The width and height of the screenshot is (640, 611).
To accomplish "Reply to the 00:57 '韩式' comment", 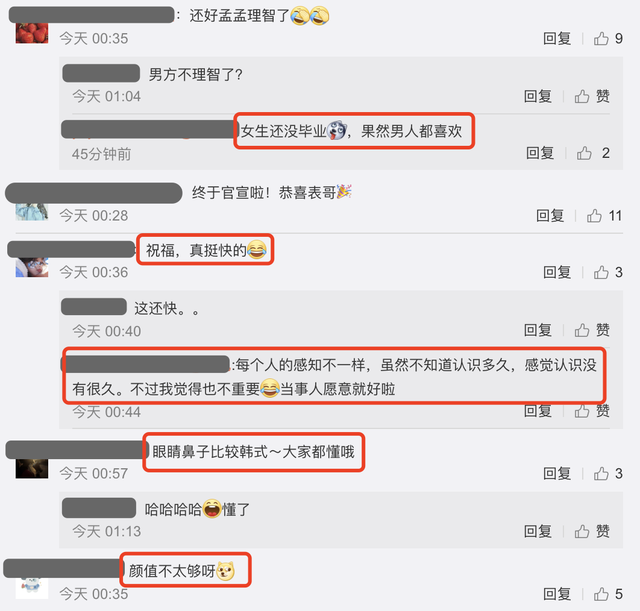I will coord(557,473).
